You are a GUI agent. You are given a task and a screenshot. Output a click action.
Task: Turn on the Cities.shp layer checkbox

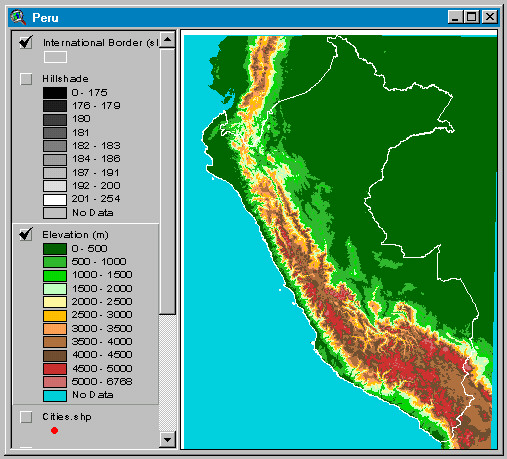[x=26, y=417]
